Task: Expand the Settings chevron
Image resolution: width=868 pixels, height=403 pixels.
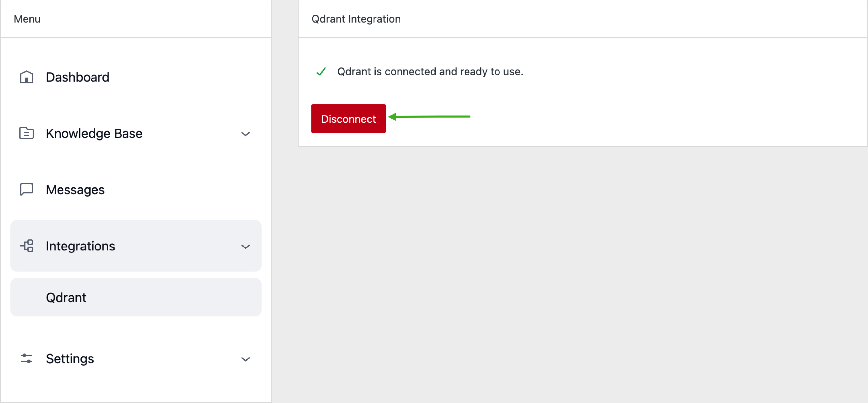Action: [246, 359]
